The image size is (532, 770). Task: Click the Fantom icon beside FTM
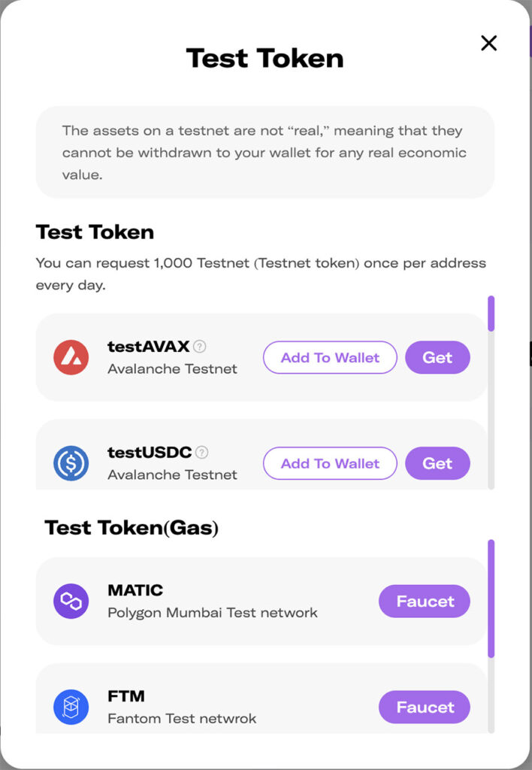click(x=70, y=706)
